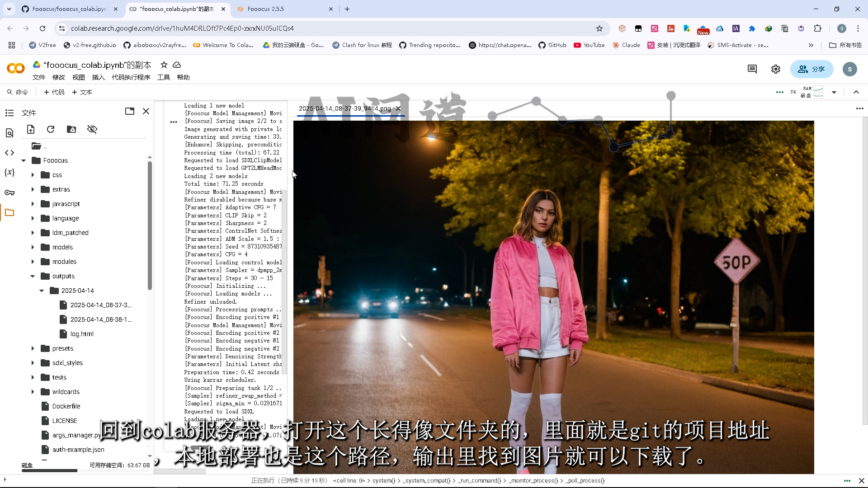This screenshot has width=868, height=488.
Task: Toggle show hidden files eye icon
Action: click(x=92, y=130)
